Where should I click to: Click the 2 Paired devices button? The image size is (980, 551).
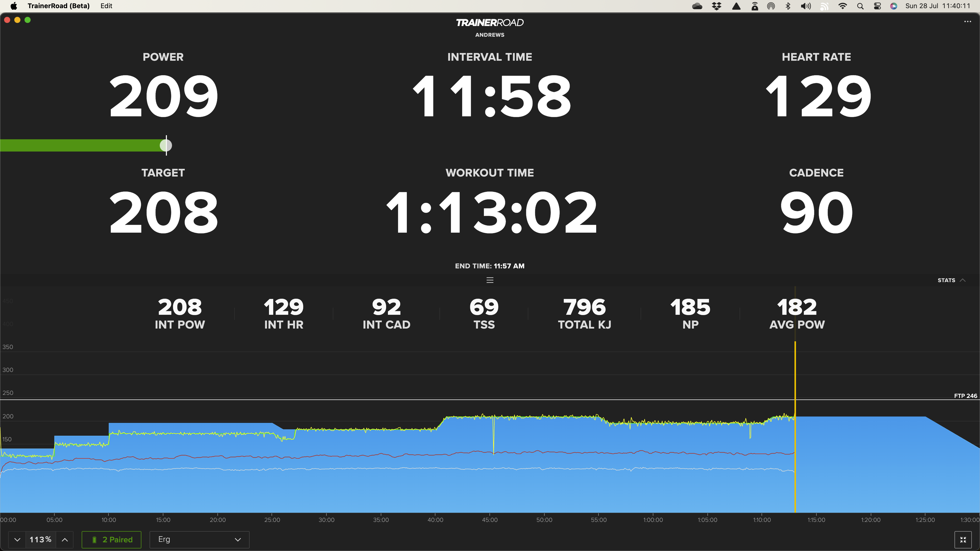coord(111,539)
